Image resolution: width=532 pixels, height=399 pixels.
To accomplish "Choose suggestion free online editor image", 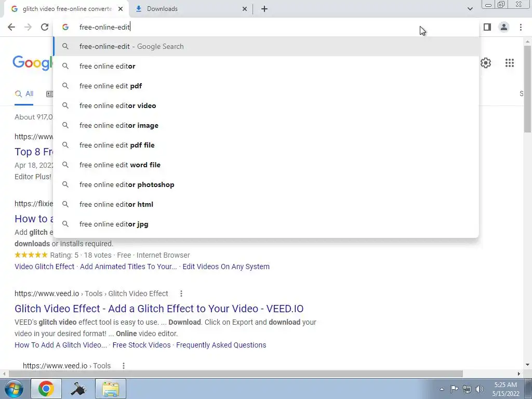I will point(266,125).
